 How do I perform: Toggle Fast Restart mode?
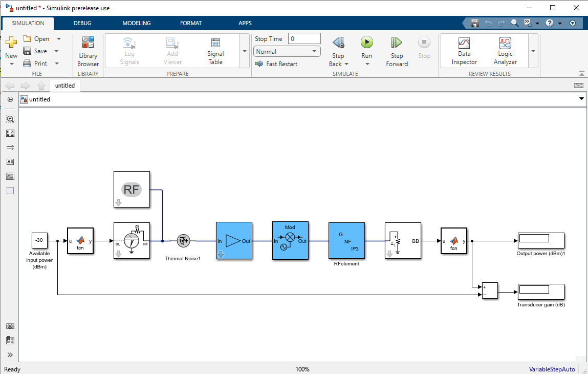(276, 64)
